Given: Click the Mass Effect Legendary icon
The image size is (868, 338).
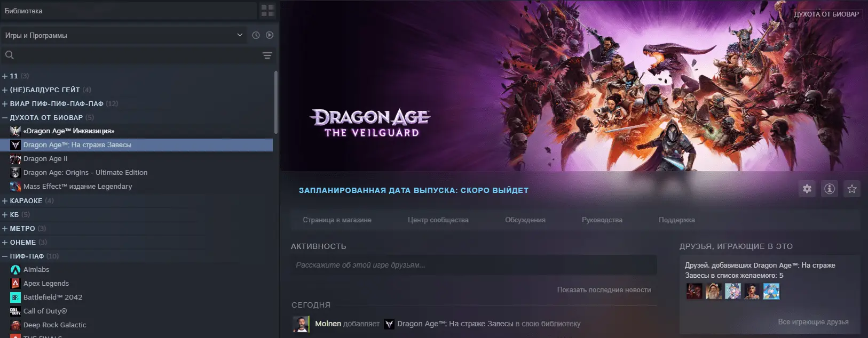Looking at the screenshot, I should [15, 187].
